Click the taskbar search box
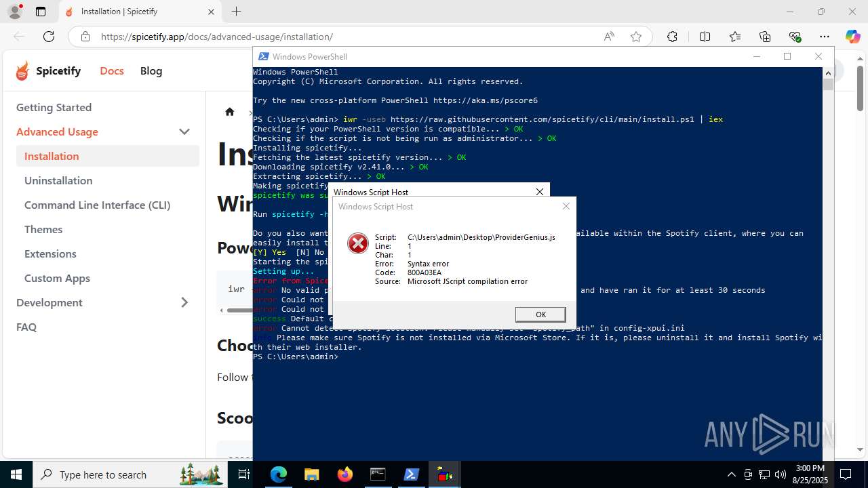 130,474
